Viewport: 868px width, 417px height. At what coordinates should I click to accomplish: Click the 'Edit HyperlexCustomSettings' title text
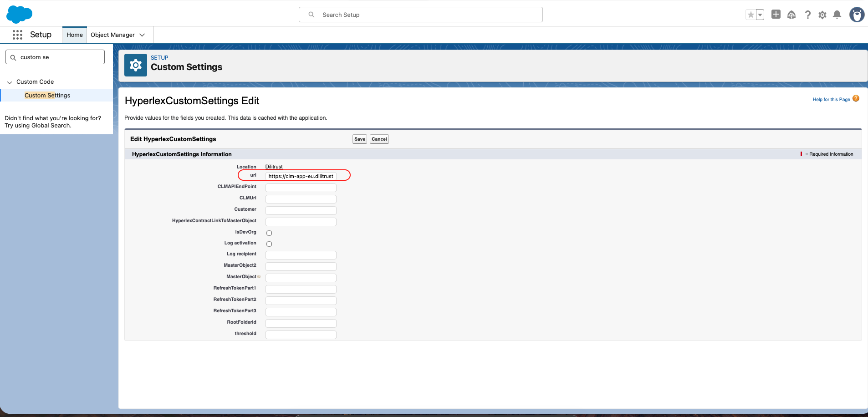[173, 139]
